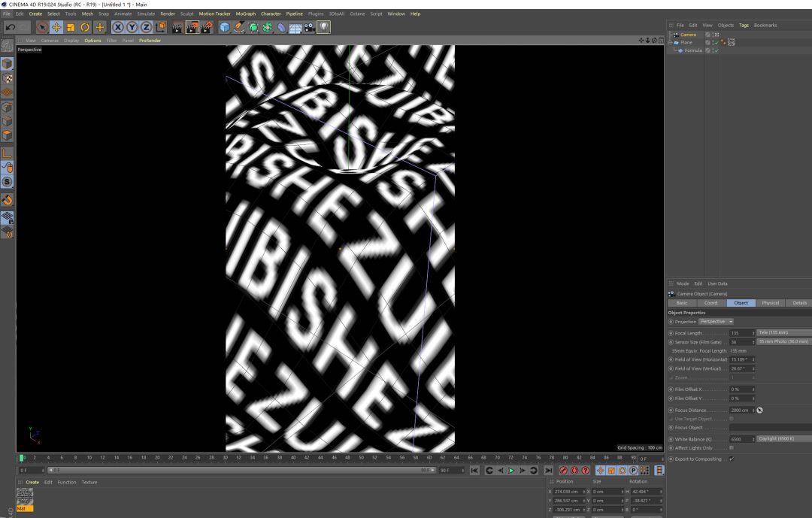Enable Affect Lights Only checkbox
This screenshot has height=518, width=812.
(x=732, y=448)
